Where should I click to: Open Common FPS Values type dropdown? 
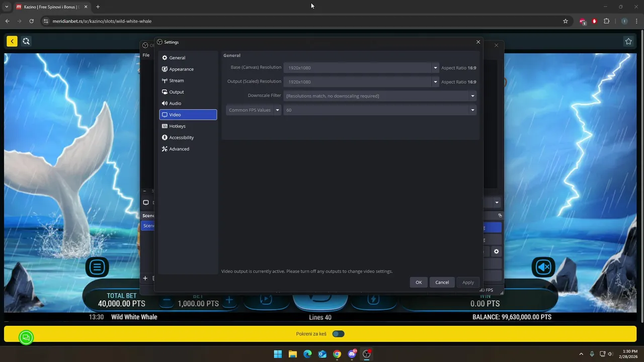pos(254,110)
